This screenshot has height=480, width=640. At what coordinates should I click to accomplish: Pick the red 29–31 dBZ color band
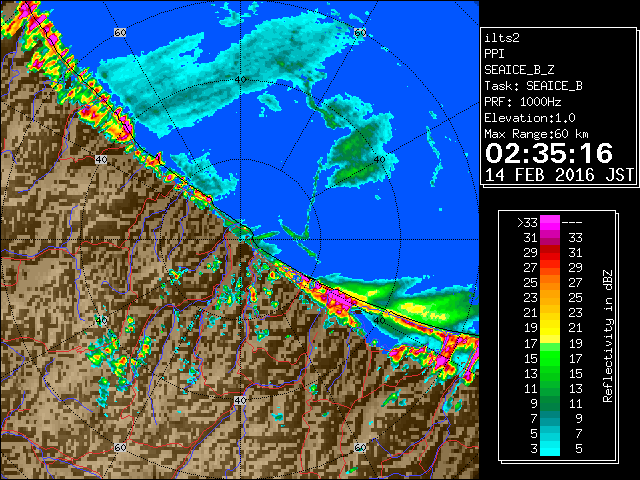(x=550, y=253)
